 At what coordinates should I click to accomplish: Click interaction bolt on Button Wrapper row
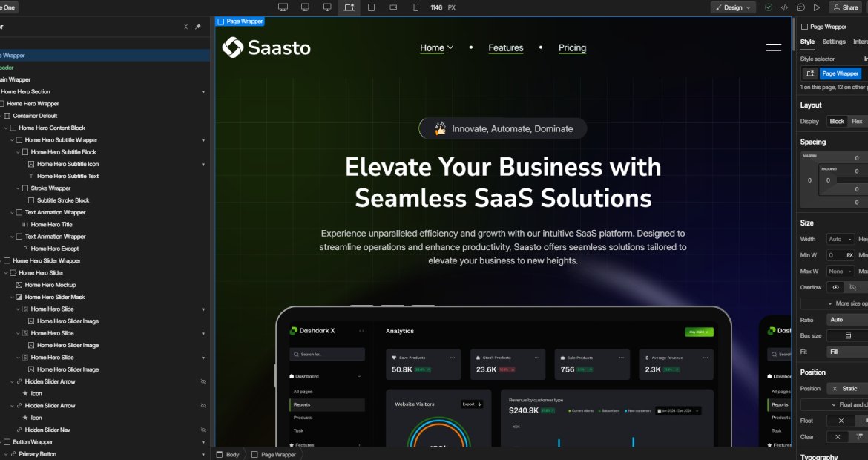tap(203, 442)
